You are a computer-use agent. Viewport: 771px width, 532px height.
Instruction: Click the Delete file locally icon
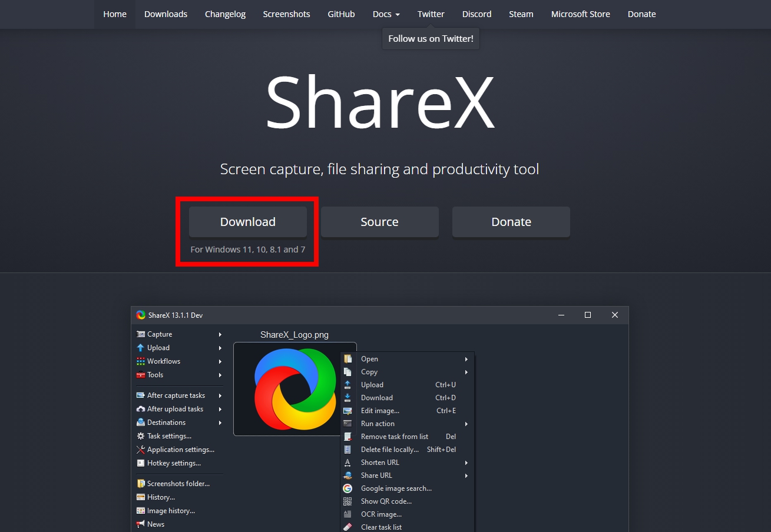[348, 450]
